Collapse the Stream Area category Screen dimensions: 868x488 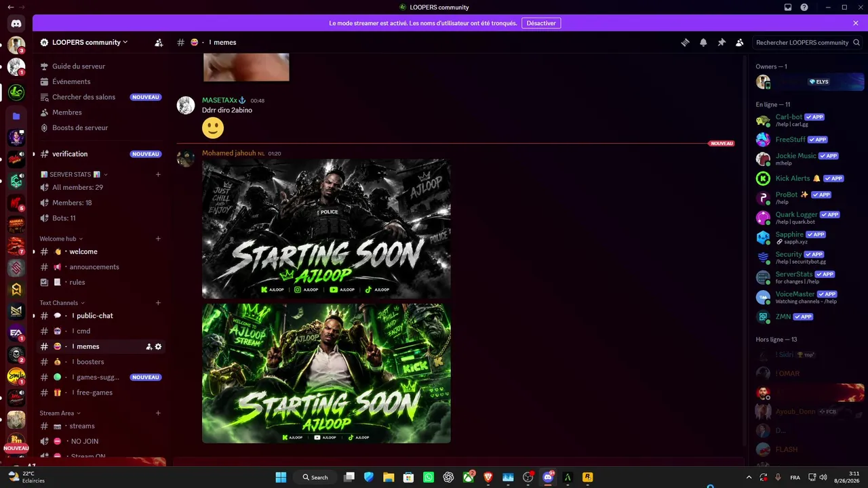60,413
